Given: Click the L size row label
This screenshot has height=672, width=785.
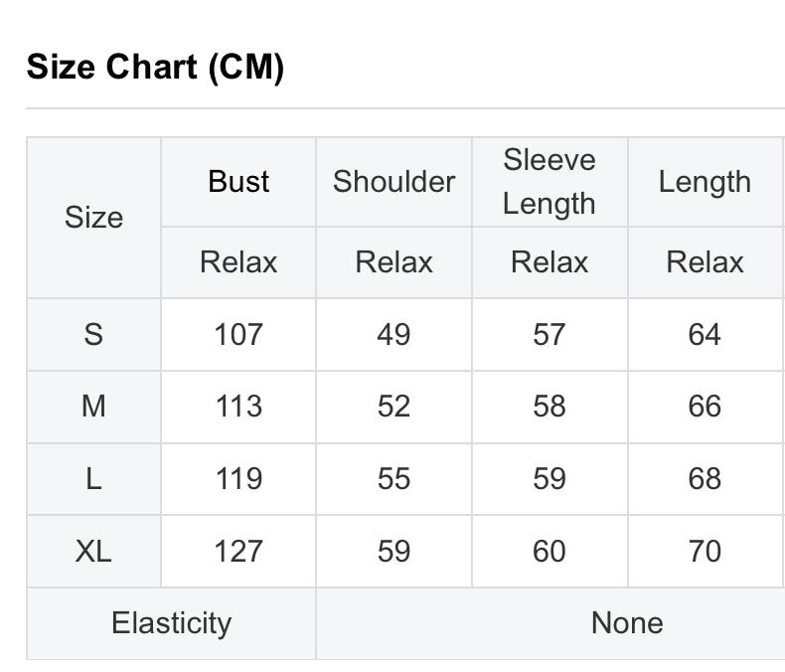Looking at the screenshot, I should pyautogui.click(x=93, y=478).
